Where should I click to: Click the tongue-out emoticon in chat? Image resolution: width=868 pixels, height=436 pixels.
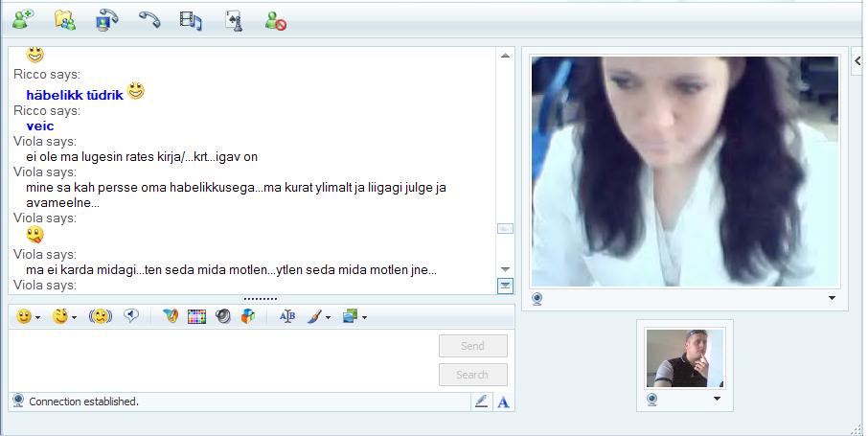tap(34, 235)
